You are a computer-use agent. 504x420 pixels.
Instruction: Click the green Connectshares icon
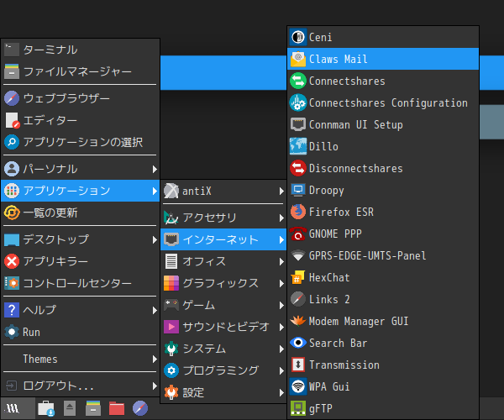click(x=298, y=81)
